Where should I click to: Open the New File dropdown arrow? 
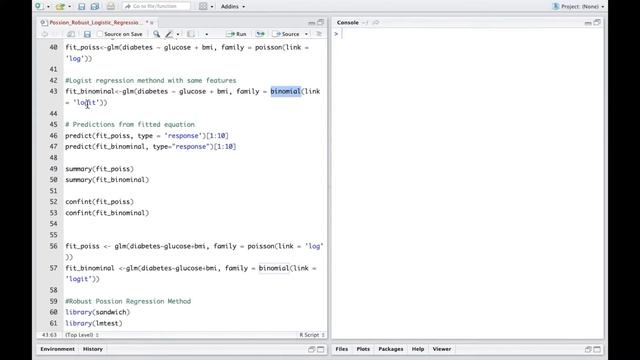tap(48, 7)
